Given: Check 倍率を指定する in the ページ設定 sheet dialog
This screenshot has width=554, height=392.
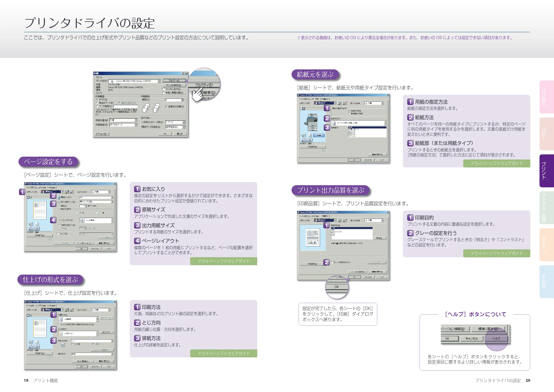Looking at the screenshot, I should pyautogui.click(x=60, y=225).
